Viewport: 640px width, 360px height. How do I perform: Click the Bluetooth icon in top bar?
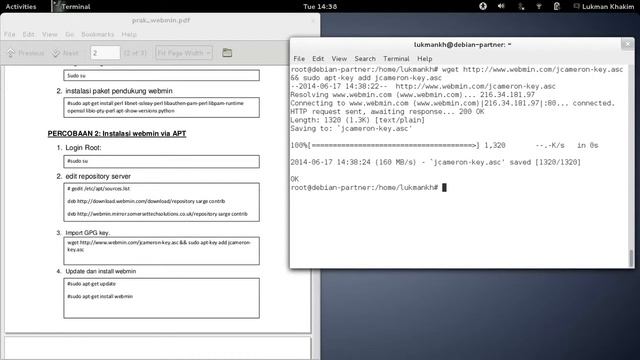(x=521, y=6)
